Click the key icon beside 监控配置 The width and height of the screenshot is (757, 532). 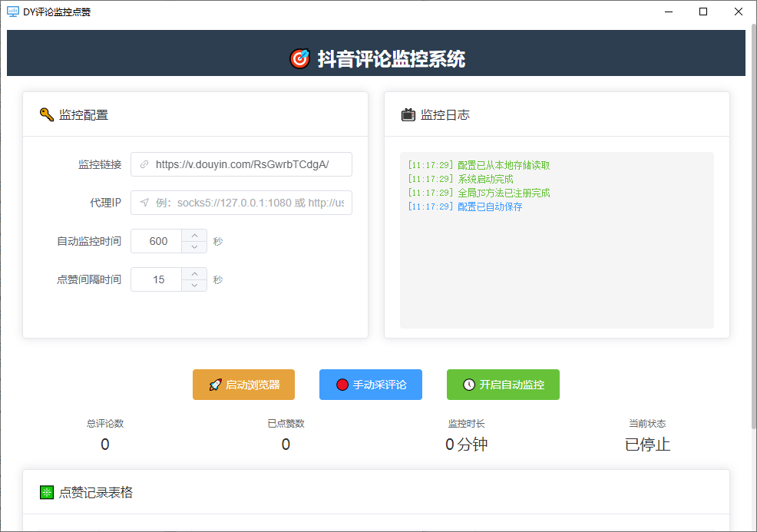coord(46,114)
